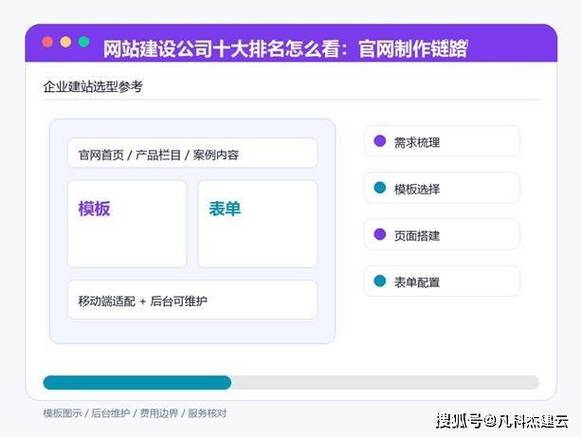Select the 模板选择 step
This screenshot has width=582, height=437.
coord(442,188)
